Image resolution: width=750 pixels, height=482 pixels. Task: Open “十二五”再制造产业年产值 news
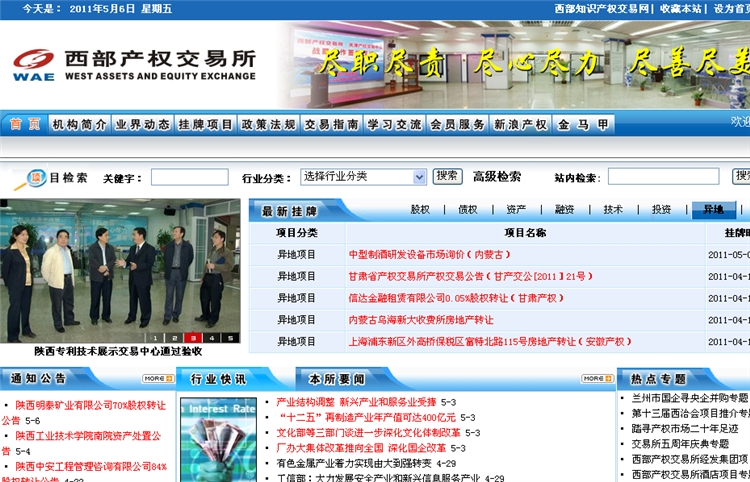[x=366, y=417]
